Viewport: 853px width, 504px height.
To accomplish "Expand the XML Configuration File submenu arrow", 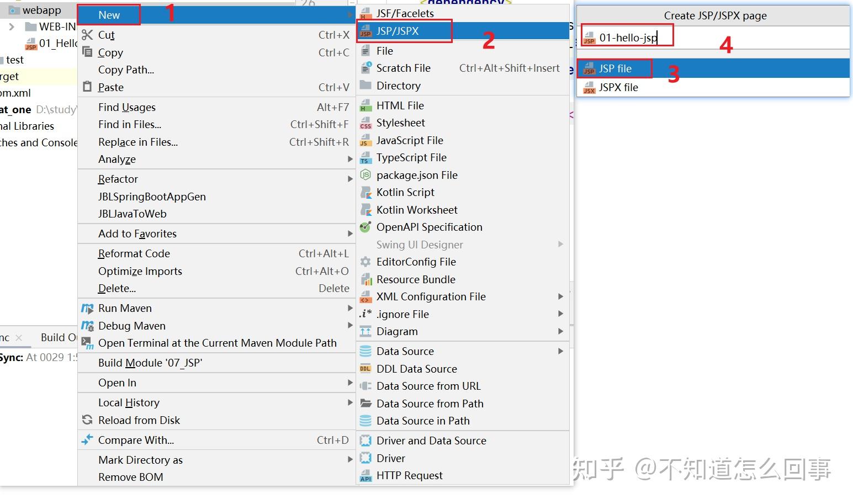I will (560, 296).
